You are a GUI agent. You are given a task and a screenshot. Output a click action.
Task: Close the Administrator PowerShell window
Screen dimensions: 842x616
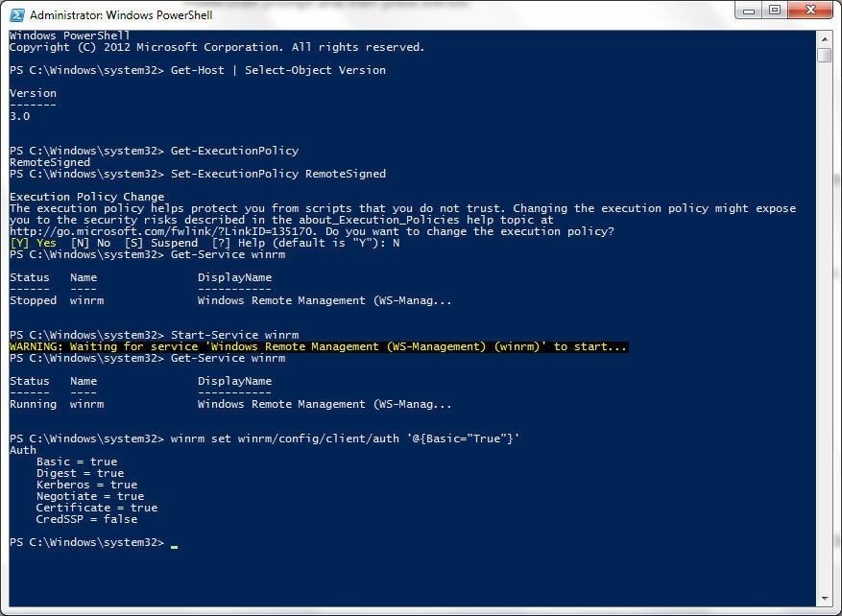tap(811, 11)
